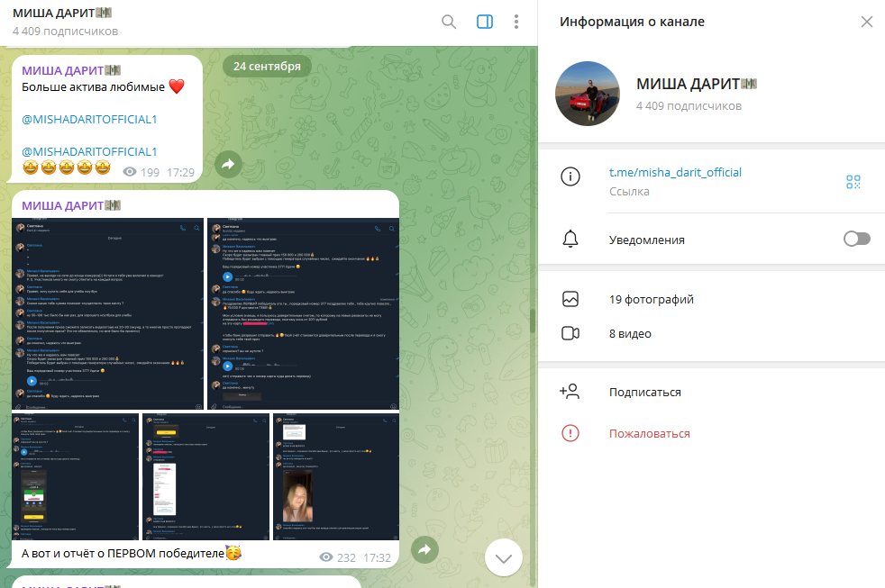Open the top-right chat screenshot image

pyautogui.click(x=303, y=313)
